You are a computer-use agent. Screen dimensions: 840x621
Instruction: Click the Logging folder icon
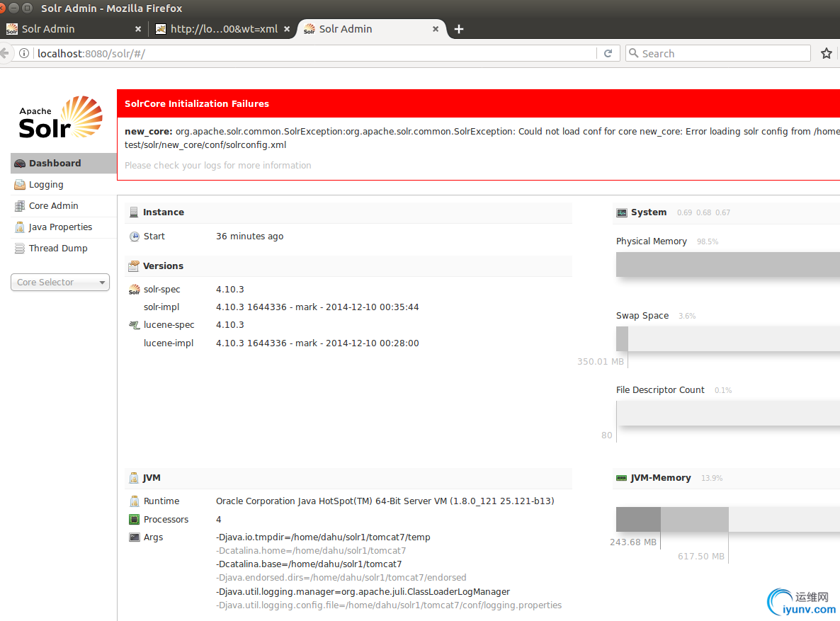point(20,185)
